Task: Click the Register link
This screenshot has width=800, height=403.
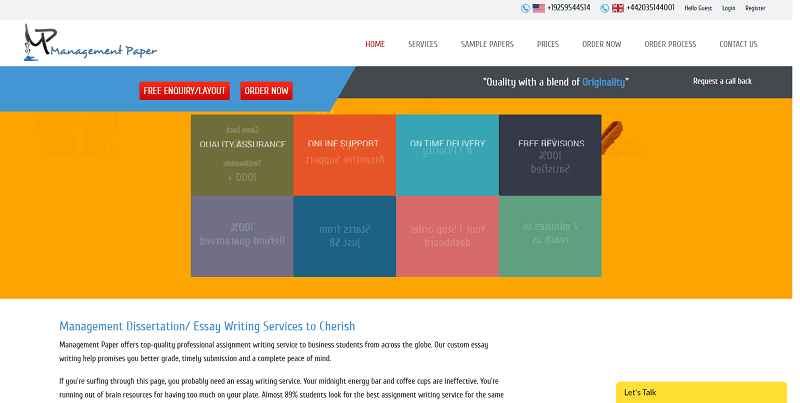Action: point(755,8)
